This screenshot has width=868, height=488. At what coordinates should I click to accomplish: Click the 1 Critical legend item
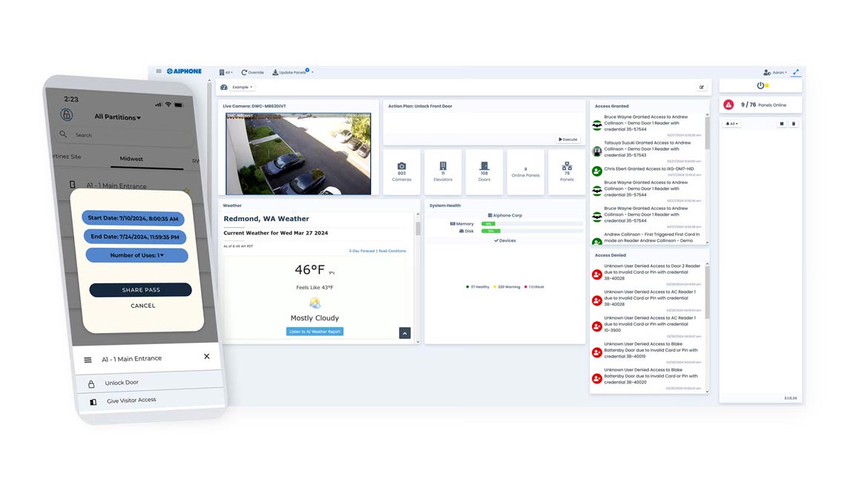pyautogui.click(x=534, y=287)
